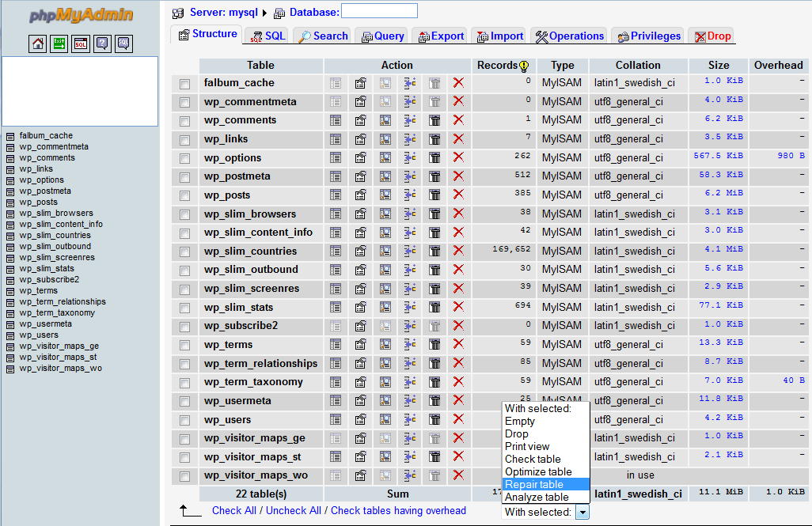Choose Repair table from the dropdown list

tap(534, 484)
